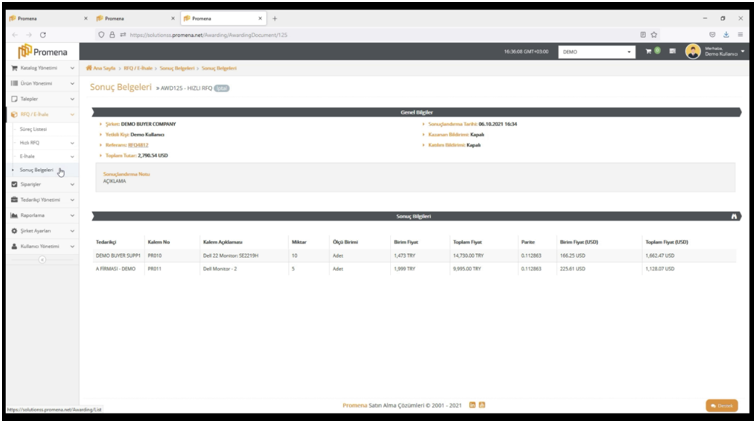This screenshot has height=424, width=754.
Task: Click the browser address bar URL
Action: click(208, 35)
